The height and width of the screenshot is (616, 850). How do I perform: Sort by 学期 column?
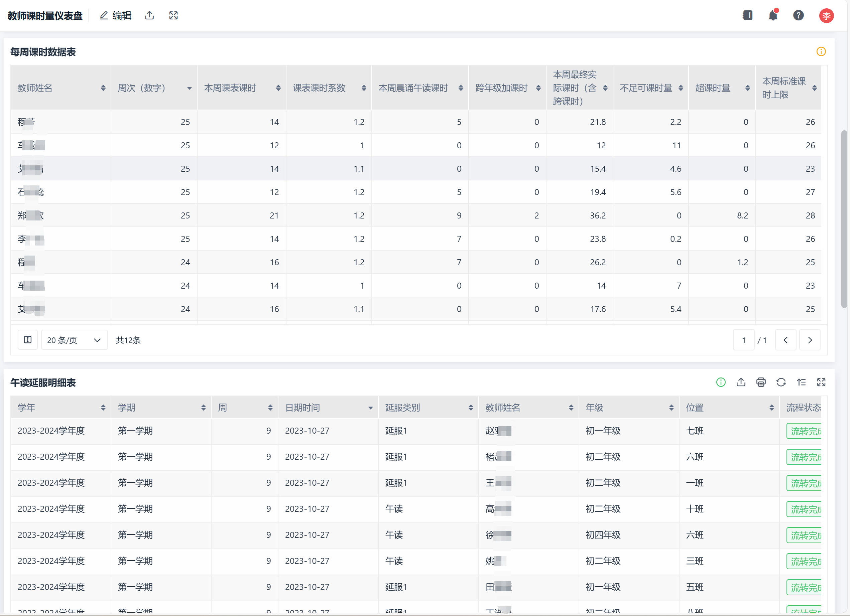tap(203, 408)
